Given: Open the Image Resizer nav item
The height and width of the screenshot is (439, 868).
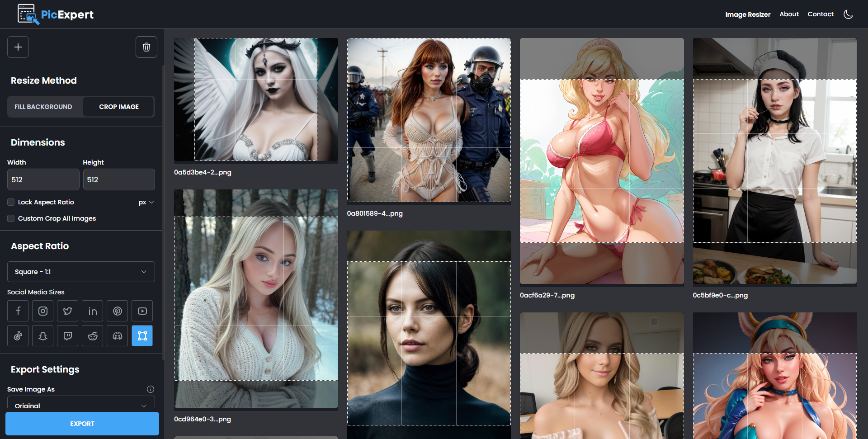Looking at the screenshot, I should [748, 14].
